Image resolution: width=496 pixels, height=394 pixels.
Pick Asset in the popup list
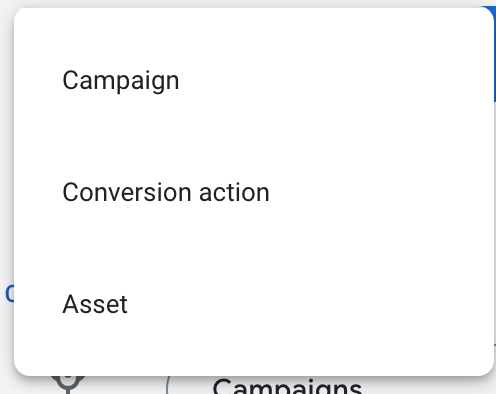click(254, 304)
